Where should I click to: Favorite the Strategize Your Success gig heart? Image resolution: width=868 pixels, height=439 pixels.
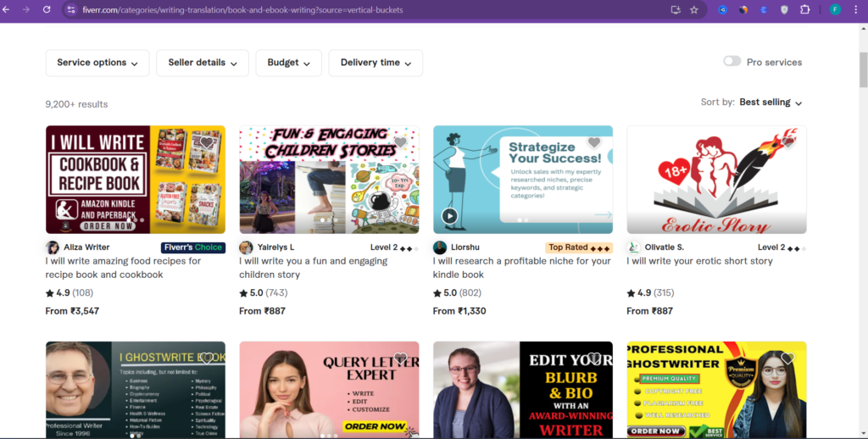(x=594, y=143)
